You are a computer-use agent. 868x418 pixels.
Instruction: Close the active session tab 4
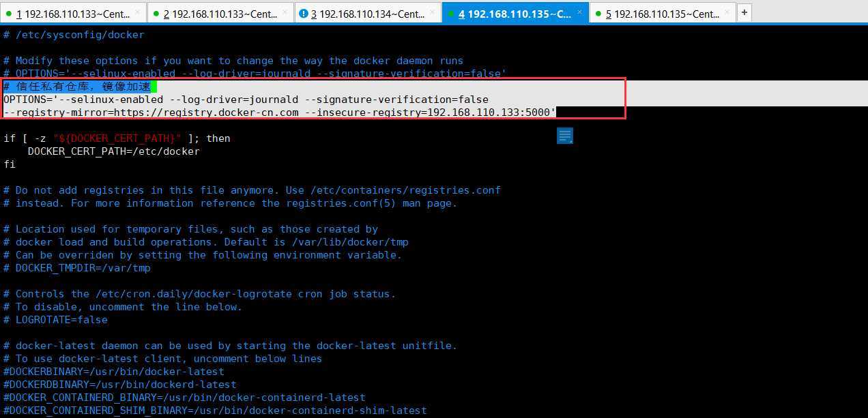(x=581, y=14)
